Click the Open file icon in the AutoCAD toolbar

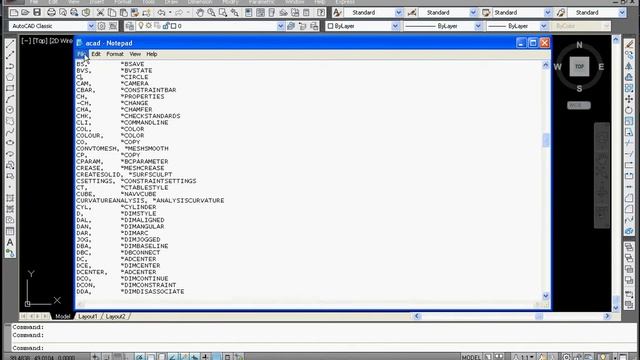tap(25, 13)
